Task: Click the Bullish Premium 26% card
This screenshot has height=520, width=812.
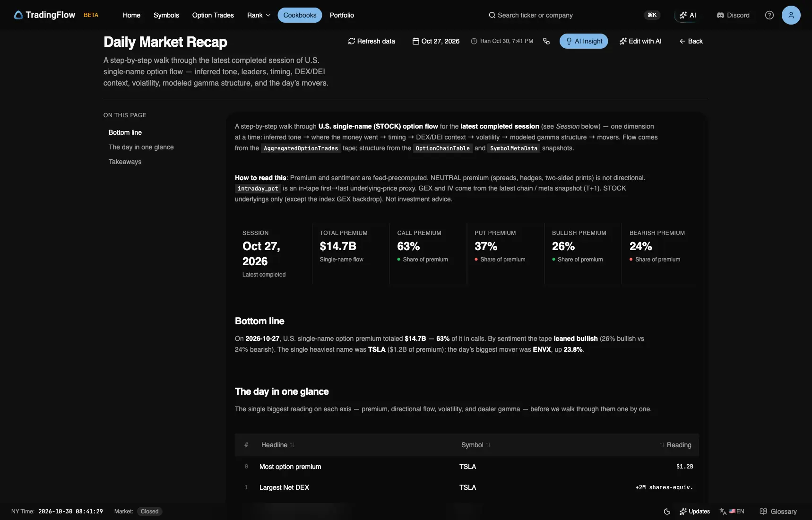Action: pyautogui.click(x=583, y=253)
